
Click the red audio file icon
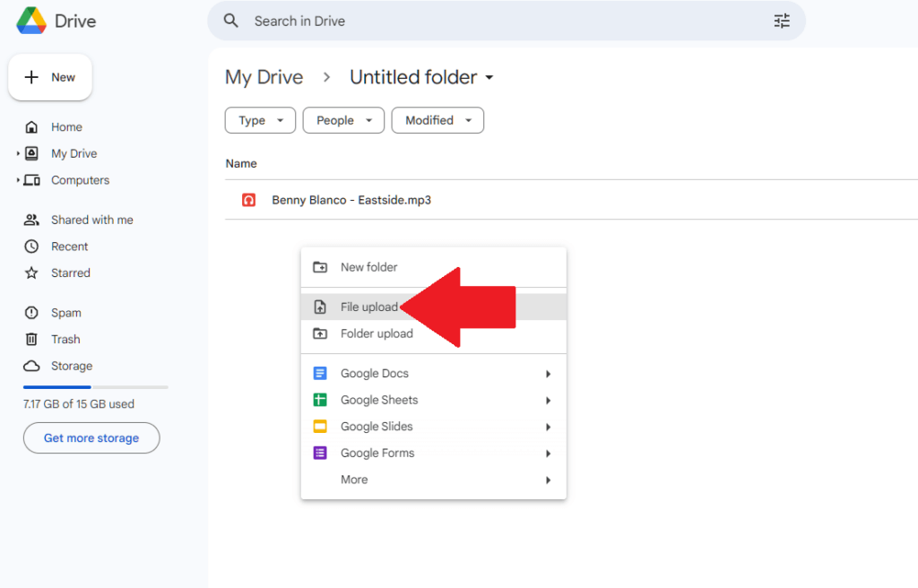pos(249,200)
